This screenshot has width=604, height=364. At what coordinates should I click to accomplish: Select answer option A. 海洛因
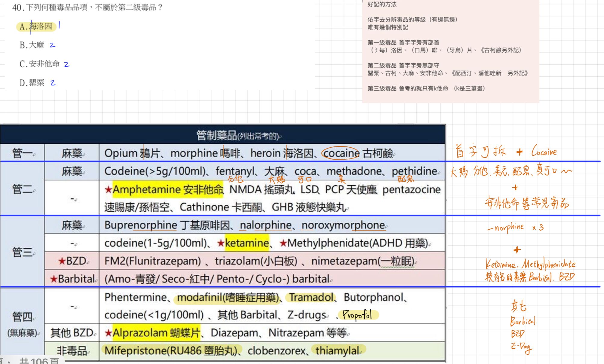tap(36, 26)
